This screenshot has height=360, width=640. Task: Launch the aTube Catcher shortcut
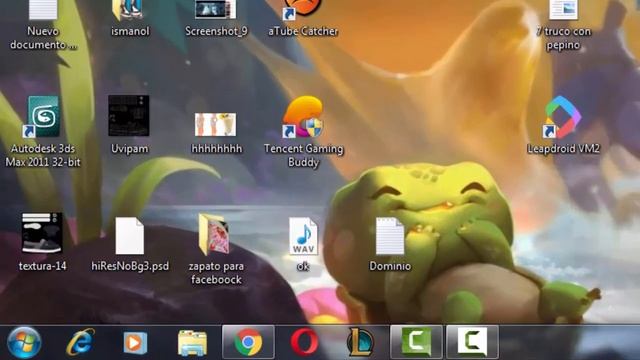click(302, 9)
